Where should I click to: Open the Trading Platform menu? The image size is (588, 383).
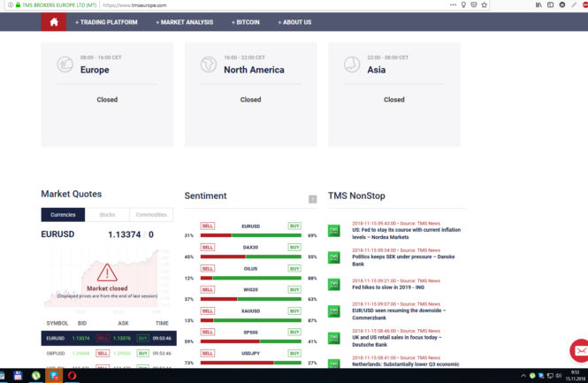(x=106, y=22)
